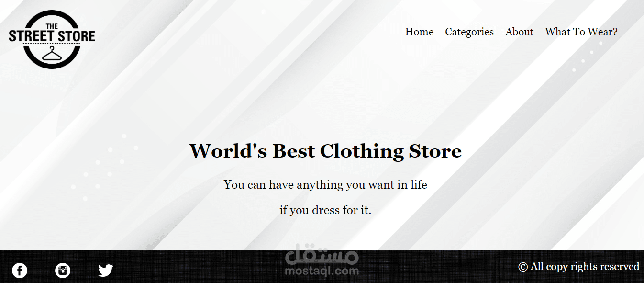Click the 'All copy rights reserved' footer text
Screen dimensions: 644x283
[x=579, y=267]
